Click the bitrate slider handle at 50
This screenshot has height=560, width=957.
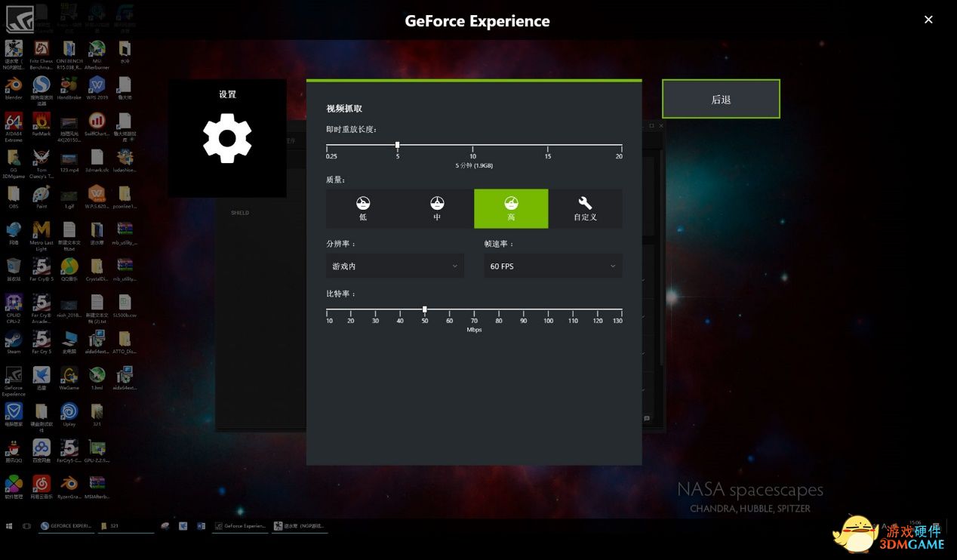click(x=425, y=309)
